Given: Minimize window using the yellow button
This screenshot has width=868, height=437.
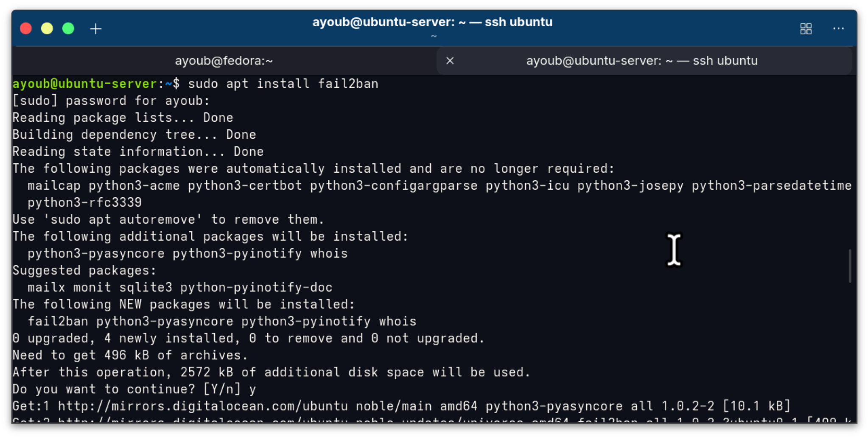Looking at the screenshot, I should click(47, 28).
